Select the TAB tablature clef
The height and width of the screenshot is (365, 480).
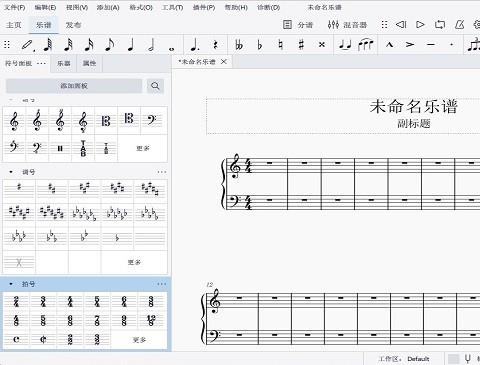(x=83, y=148)
